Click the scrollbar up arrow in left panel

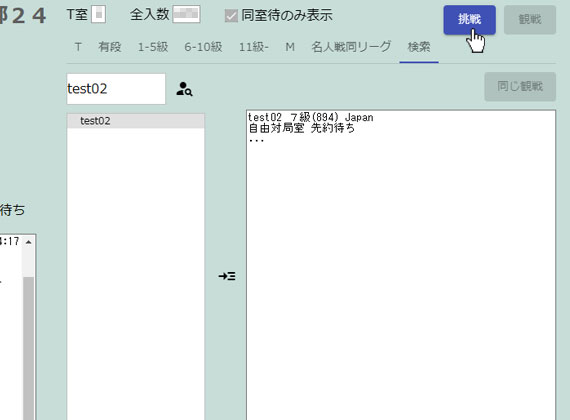click(29, 242)
